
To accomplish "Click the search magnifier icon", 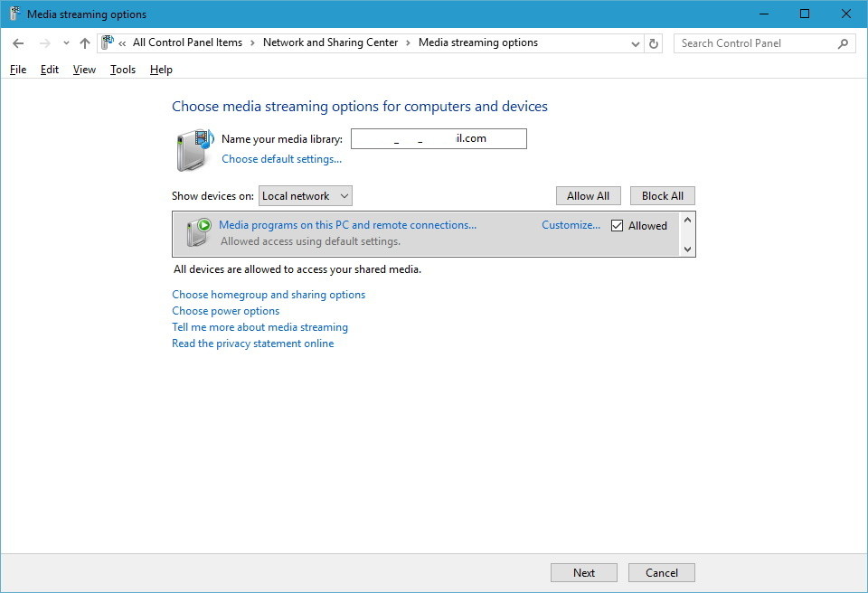I will pos(842,42).
